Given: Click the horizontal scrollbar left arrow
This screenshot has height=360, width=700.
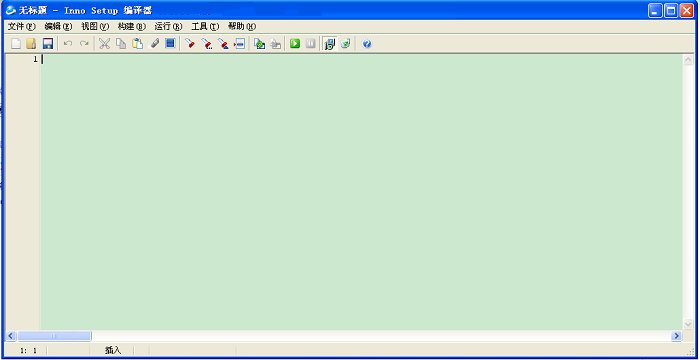Looking at the screenshot, I should pyautogui.click(x=11, y=336).
